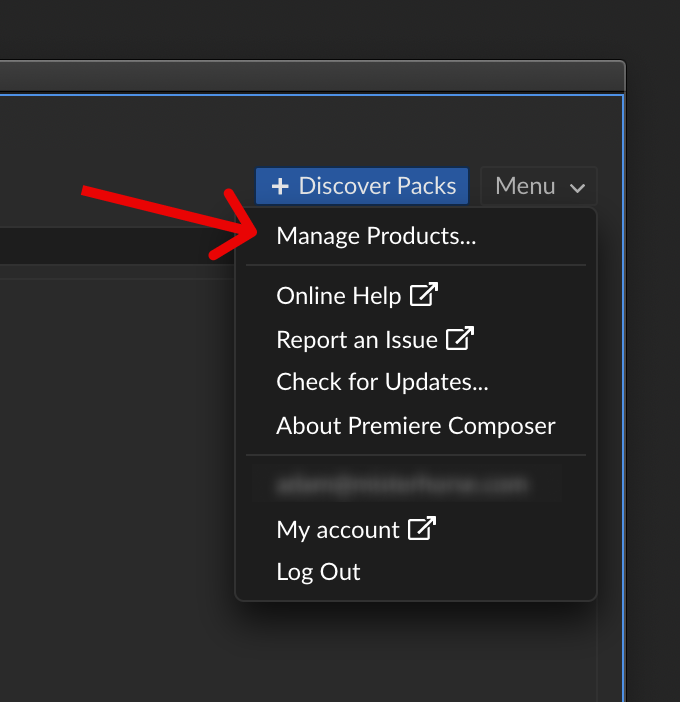680x702 pixels.
Task: Open About Premiere Composer
Action: point(416,425)
